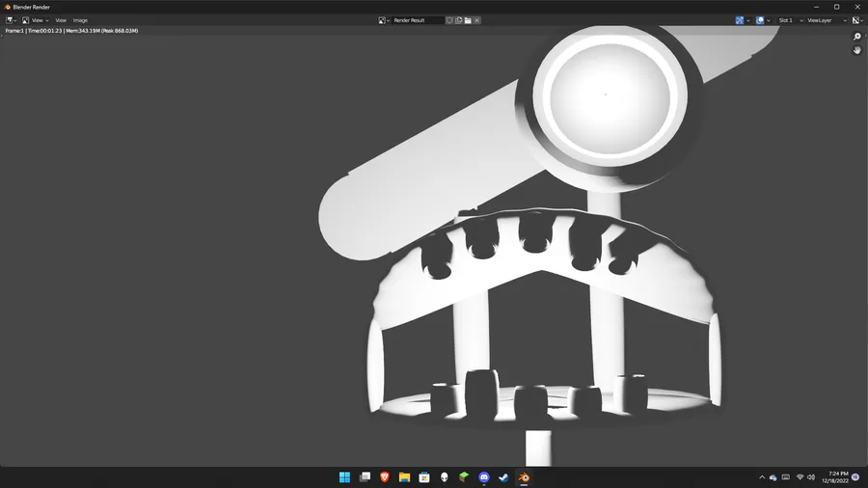Open Task View on taskbar

coord(365,477)
